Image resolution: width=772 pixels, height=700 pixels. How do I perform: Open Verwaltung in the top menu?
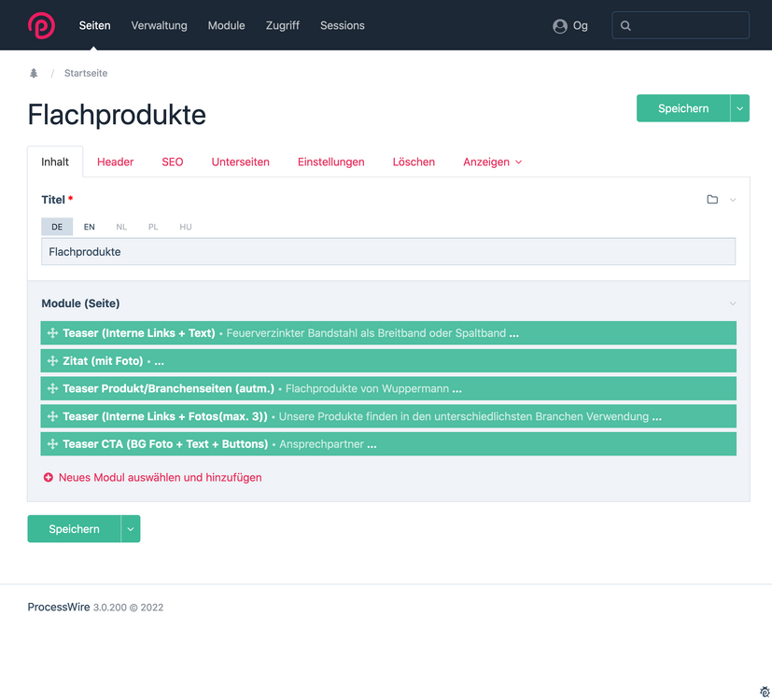(x=159, y=25)
